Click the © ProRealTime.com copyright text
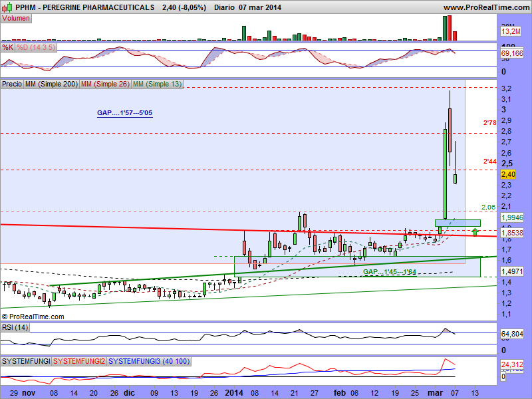532x399 pixels. pos(33,317)
